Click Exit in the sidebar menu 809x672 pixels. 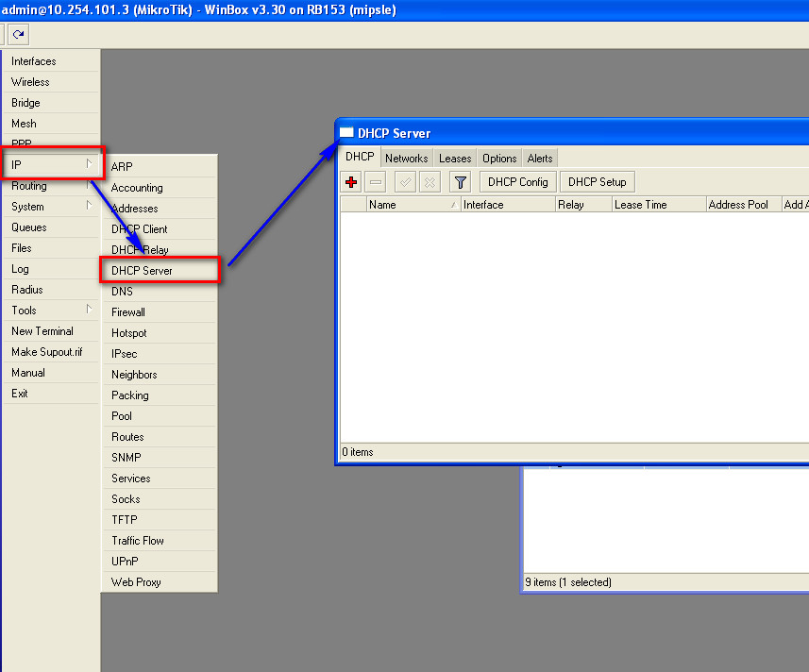click(x=51, y=394)
